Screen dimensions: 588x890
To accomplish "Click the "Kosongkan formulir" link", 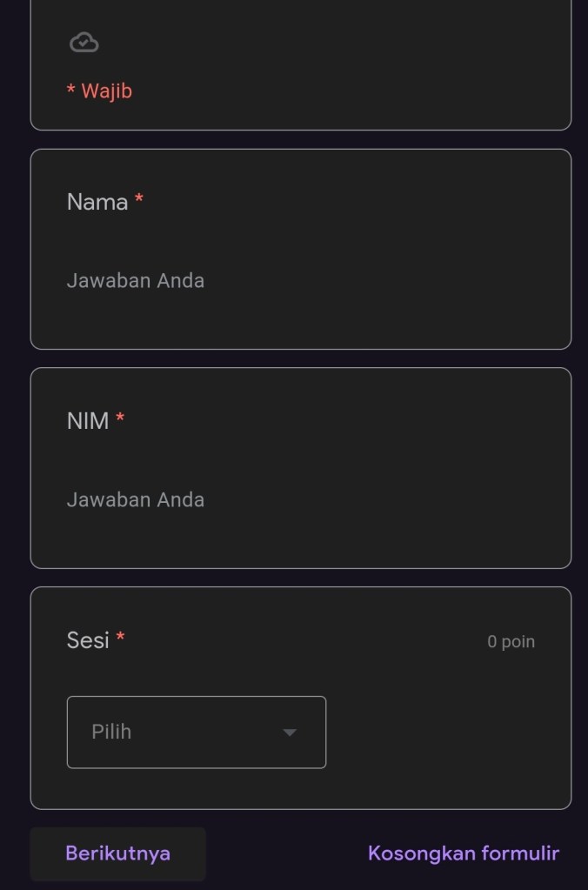I will point(463,853).
